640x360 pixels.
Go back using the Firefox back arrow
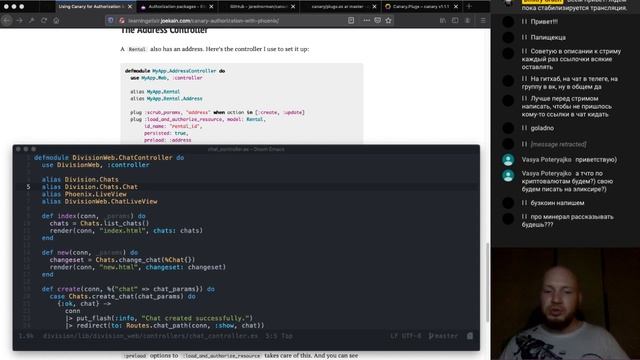point(7,20)
